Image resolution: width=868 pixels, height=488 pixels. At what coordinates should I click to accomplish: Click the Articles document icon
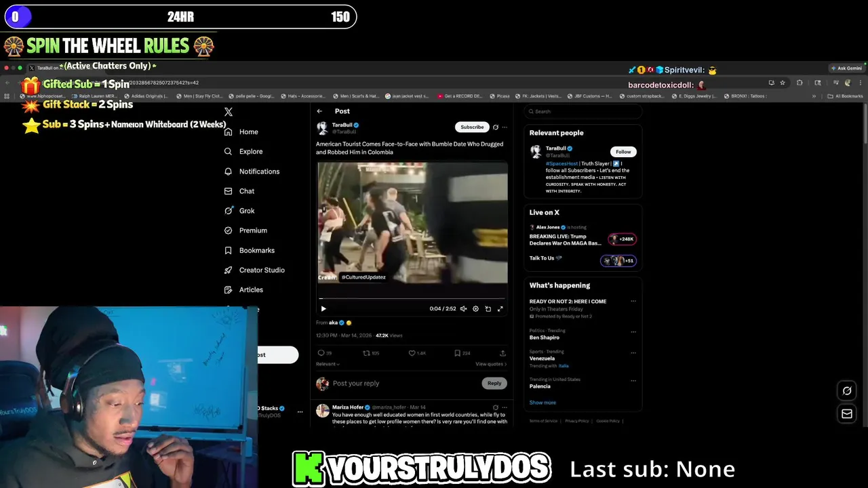pyautogui.click(x=229, y=289)
